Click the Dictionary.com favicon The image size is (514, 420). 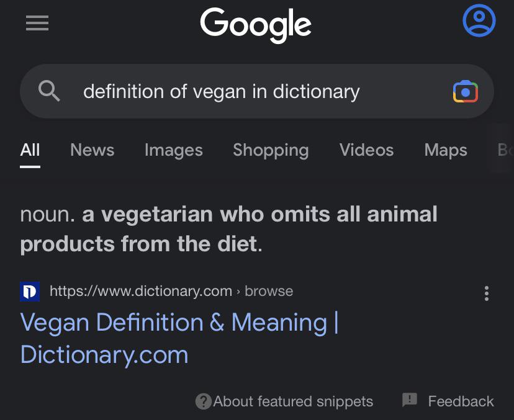point(29,291)
